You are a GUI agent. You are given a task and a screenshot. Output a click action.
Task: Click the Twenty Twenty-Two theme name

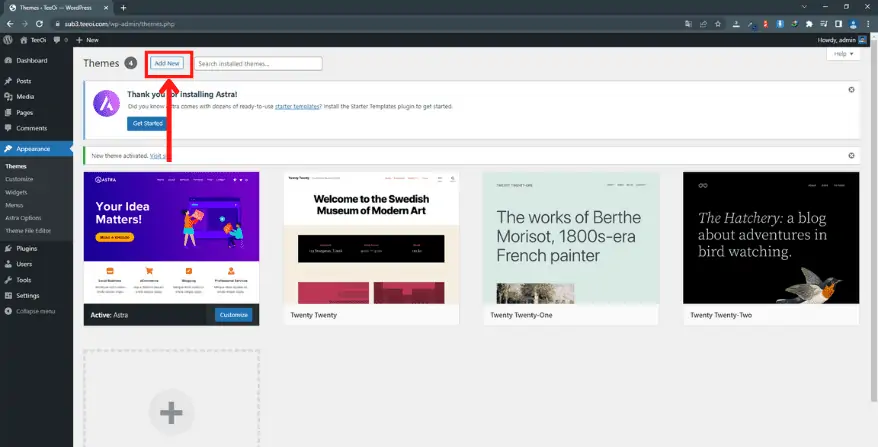coord(721,315)
